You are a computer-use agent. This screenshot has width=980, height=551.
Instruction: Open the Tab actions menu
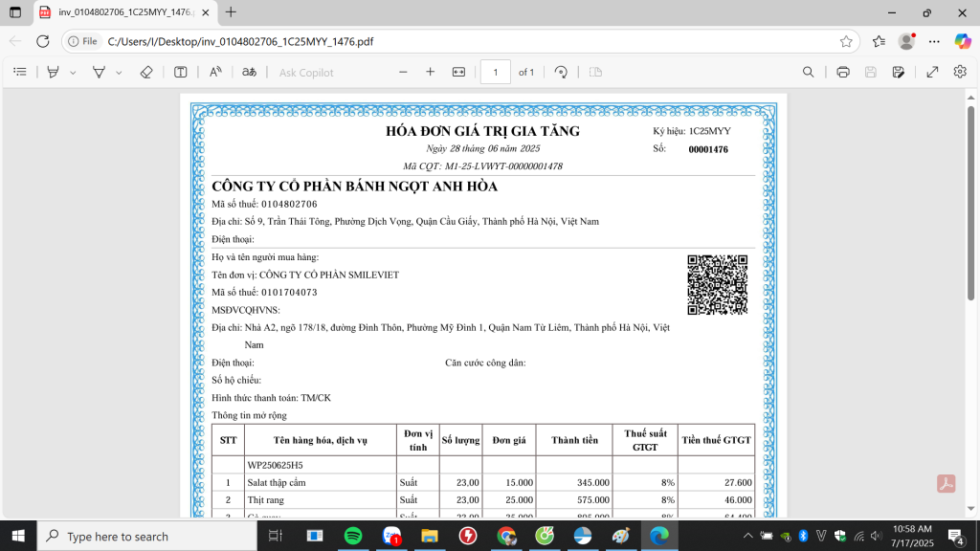pos(15,12)
